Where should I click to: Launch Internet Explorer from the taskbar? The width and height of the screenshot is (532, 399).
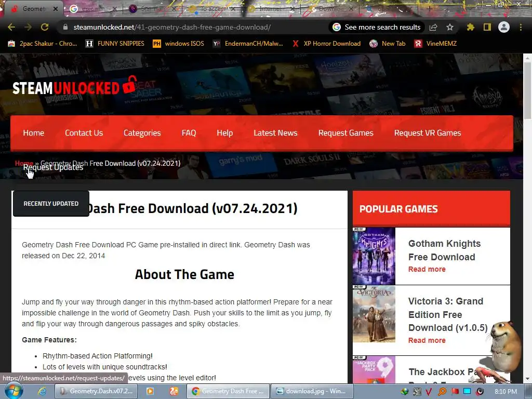pyautogui.click(x=42, y=391)
